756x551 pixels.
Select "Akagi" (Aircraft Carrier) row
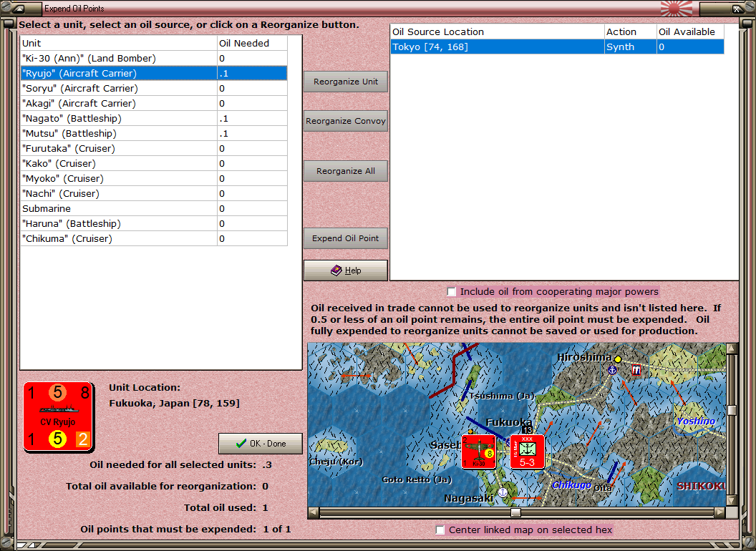[x=154, y=103]
